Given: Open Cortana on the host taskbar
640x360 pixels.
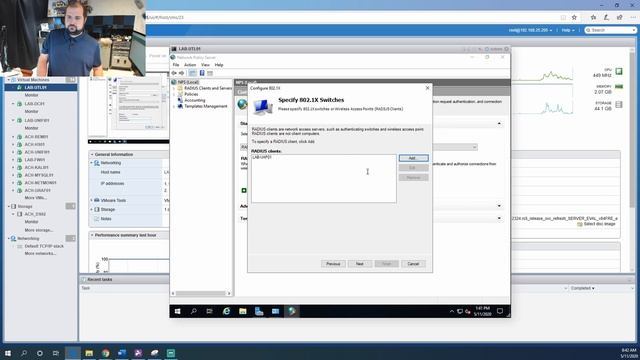Looking at the screenshot, I should 40,353.
